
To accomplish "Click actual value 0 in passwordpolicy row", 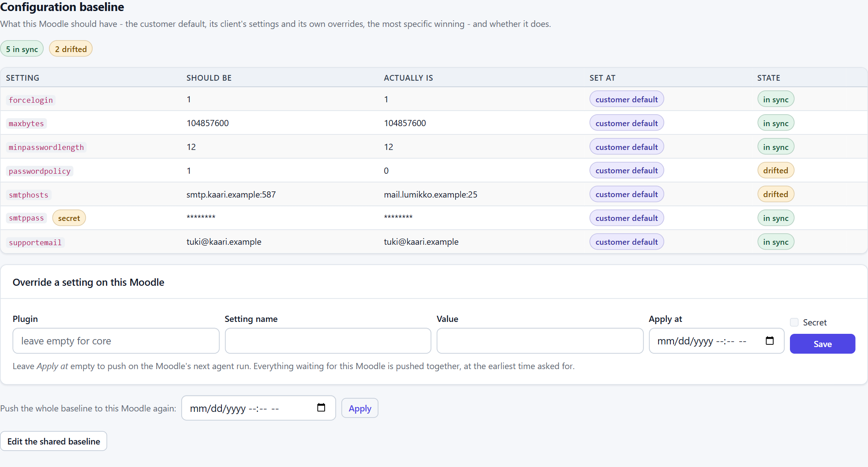I will coord(386,171).
